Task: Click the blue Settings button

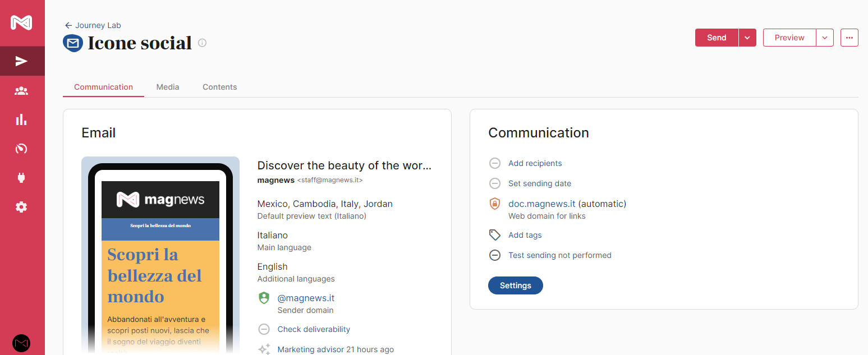Action: click(x=516, y=285)
